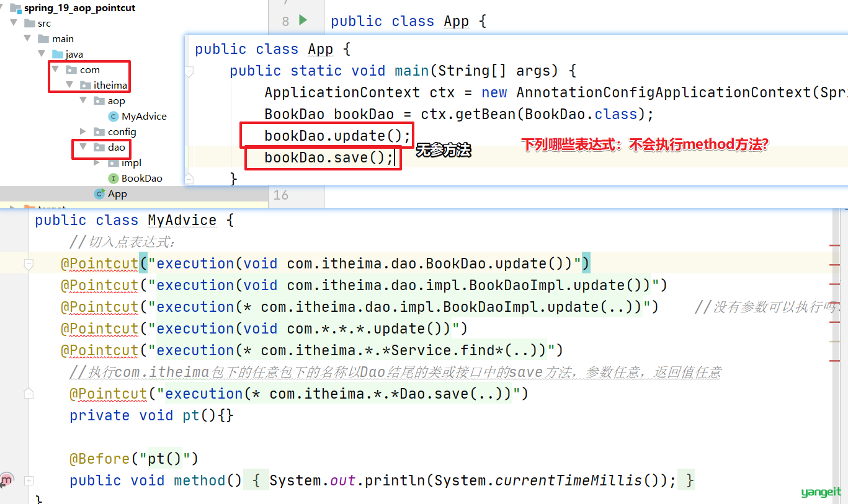Click 'public class App {' on line 8
The width and height of the screenshot is (848, 504).
(408, 21)
